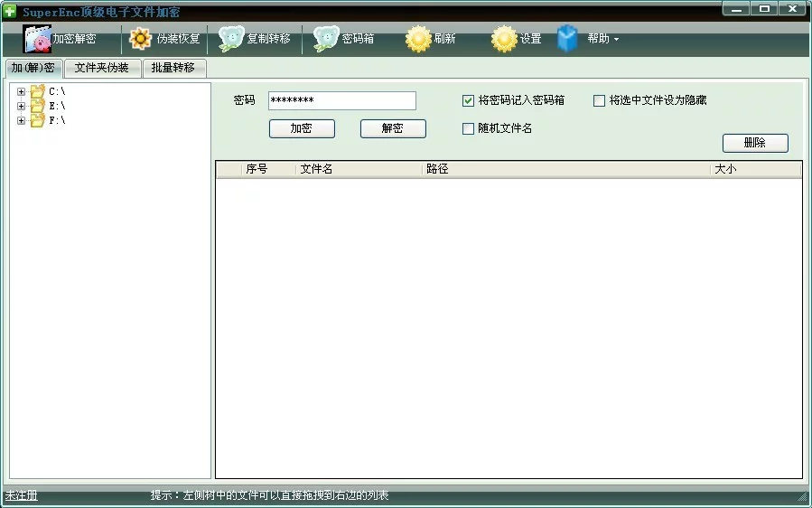The width and height of the screenshot is (812, 508).
Task: Select the E:\ drive folder icon
Action: pos(37,107)
